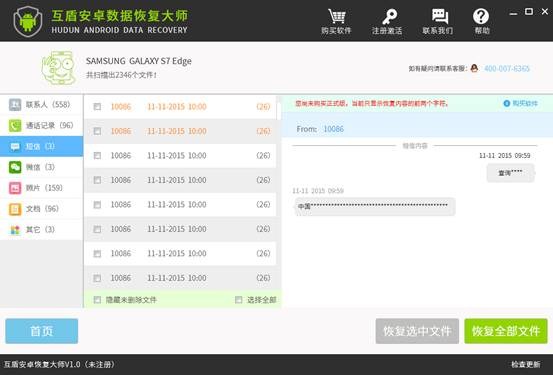
Task: Open the 文档 (96) category
Action: 42,209
